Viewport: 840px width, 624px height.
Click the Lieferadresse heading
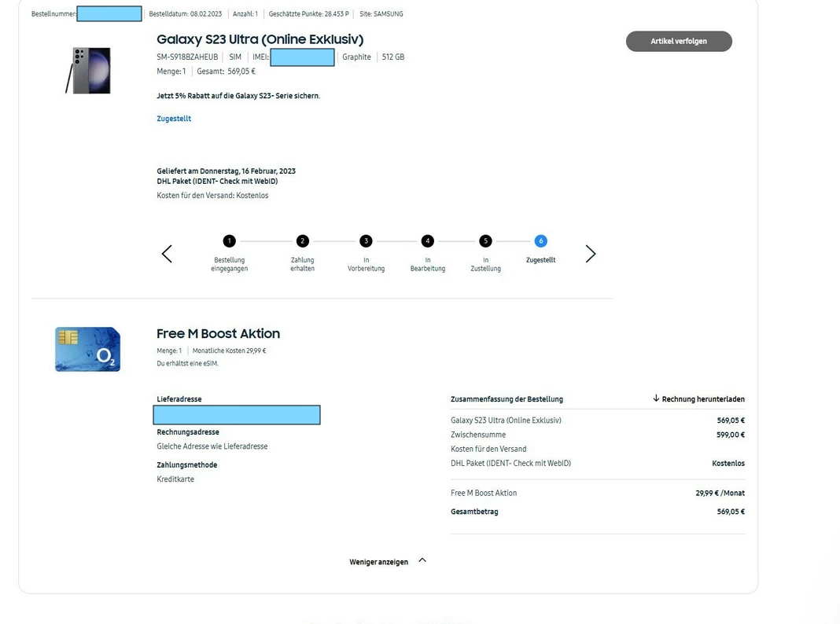click(179, 399)
